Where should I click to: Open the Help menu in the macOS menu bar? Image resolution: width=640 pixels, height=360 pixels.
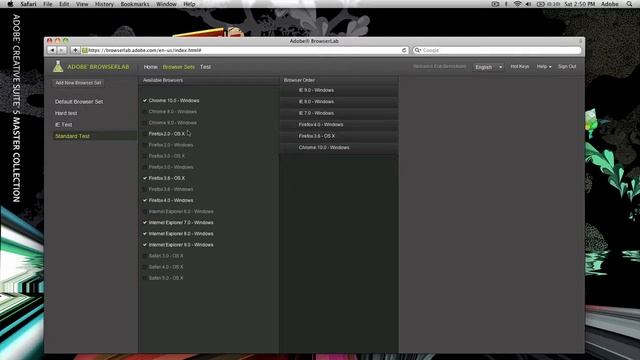coord(189,4)
